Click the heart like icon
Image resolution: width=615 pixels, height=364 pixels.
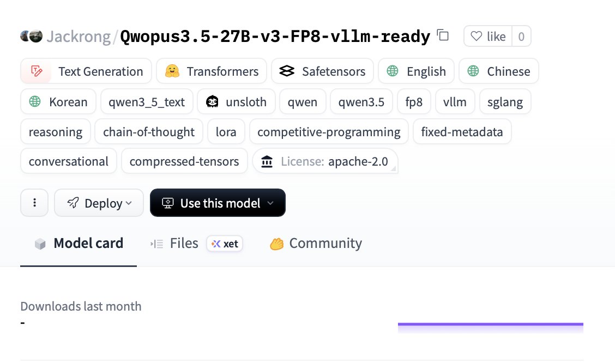coord(476,37)
